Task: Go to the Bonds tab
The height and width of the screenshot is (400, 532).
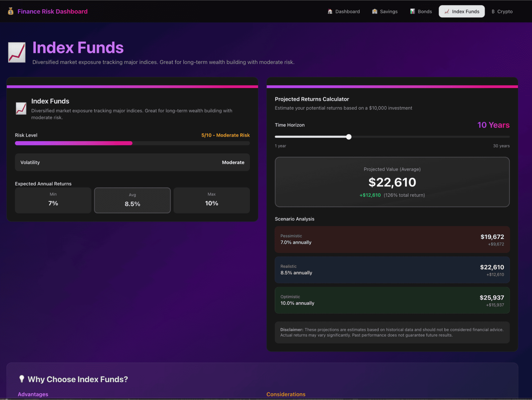Action: click(421, 11)
